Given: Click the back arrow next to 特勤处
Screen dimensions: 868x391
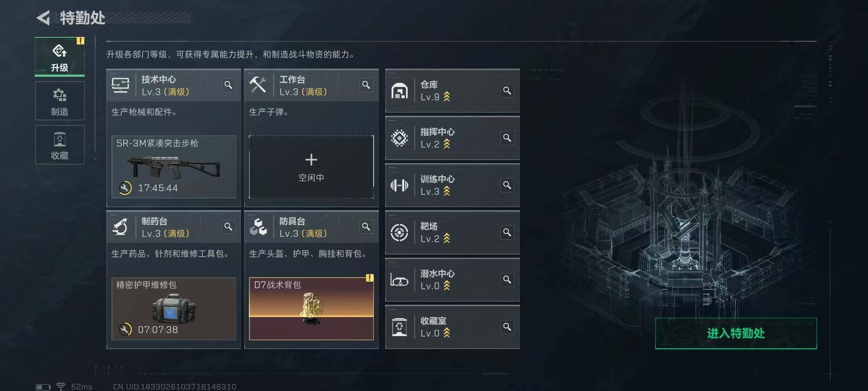Looking at the screenshot, I should [43, 18].
